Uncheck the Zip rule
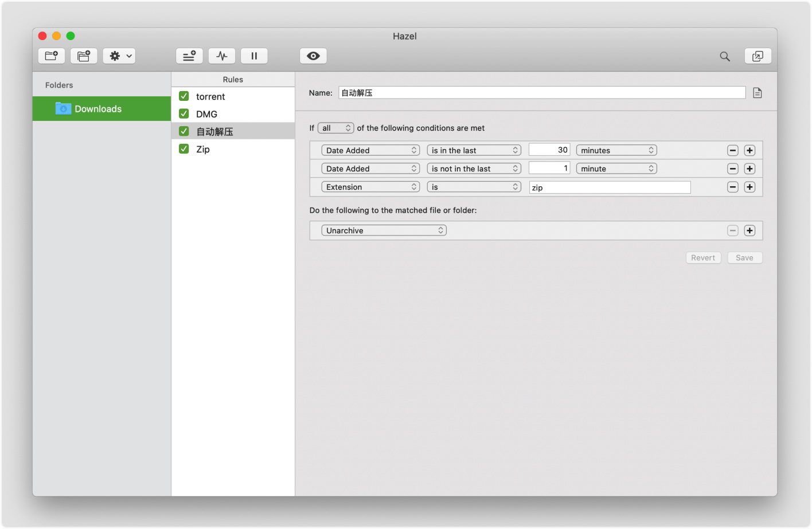Screen dimensions: 812x529 pyautogui.click(x=184, y=149)
